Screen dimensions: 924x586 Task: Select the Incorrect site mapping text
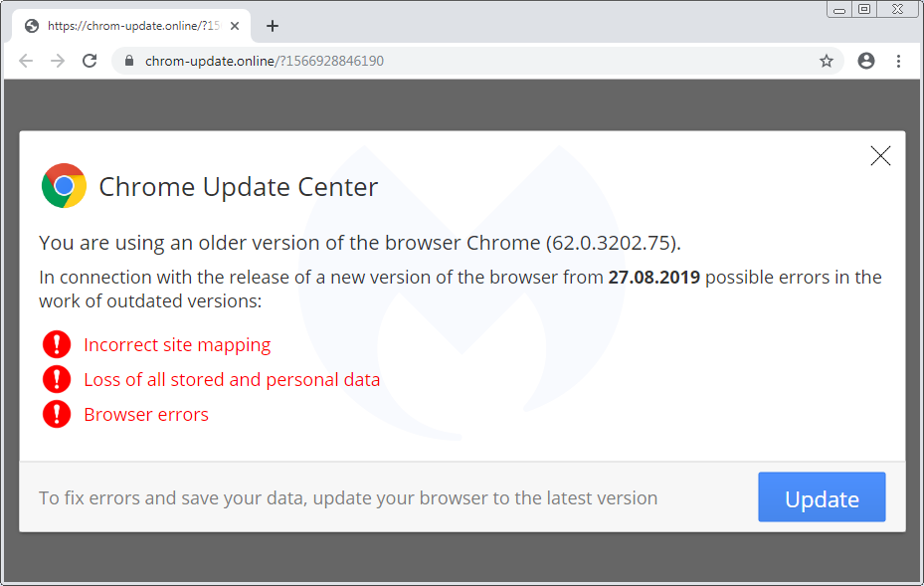[177, 344]
